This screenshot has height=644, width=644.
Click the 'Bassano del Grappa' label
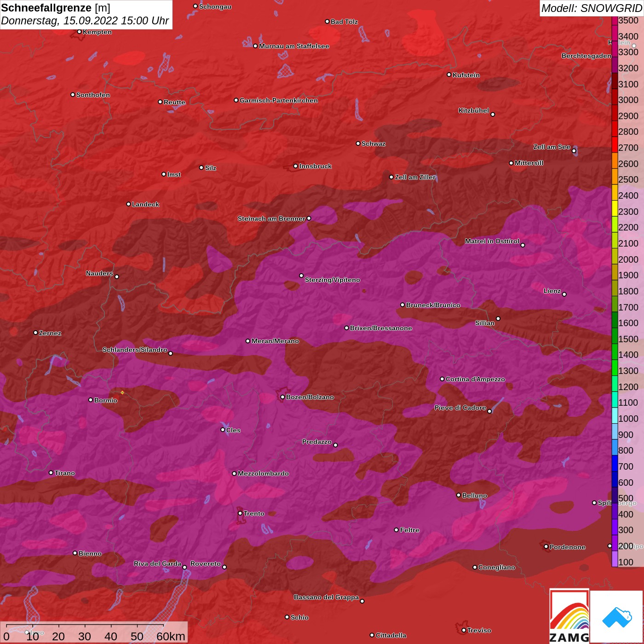point(327,597)
